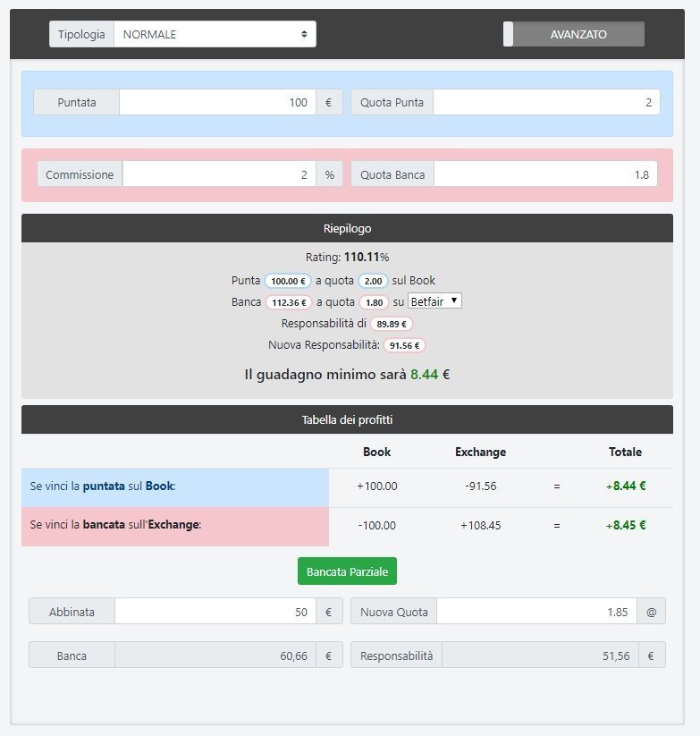Expand the Betfair exchange selector

[434, 301]
